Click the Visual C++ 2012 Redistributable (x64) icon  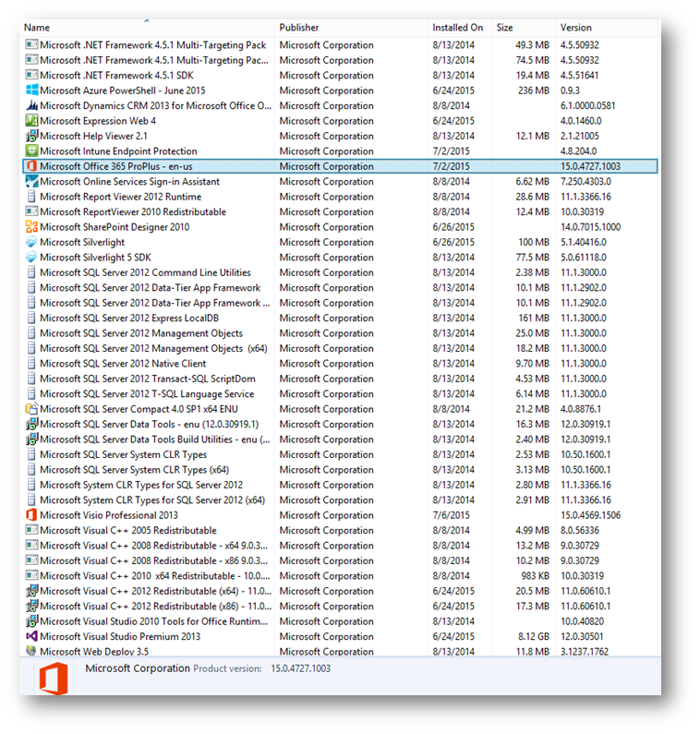pyautogui.click(x=31, y=591)
